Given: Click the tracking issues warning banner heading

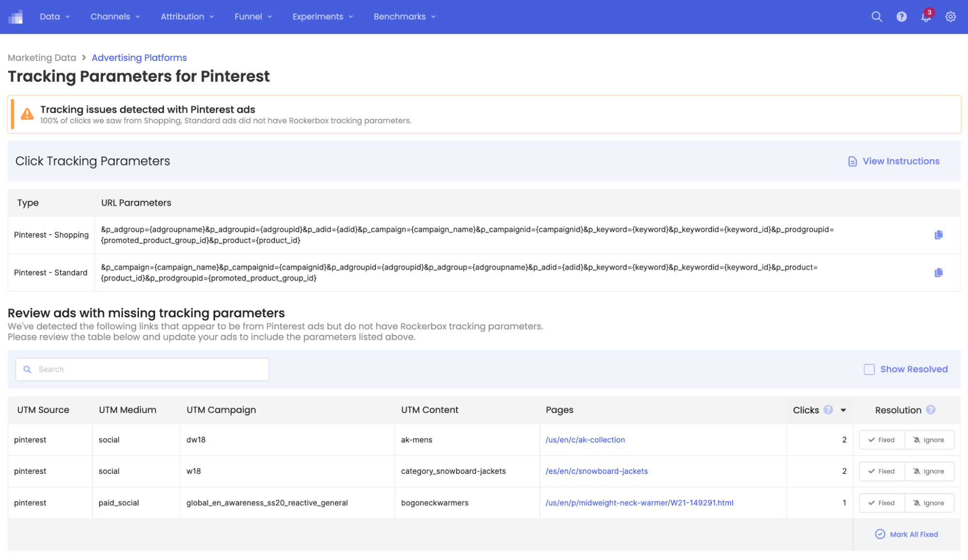Looking at the screenshot, I should pyautogui.click(x=148, y=109).
